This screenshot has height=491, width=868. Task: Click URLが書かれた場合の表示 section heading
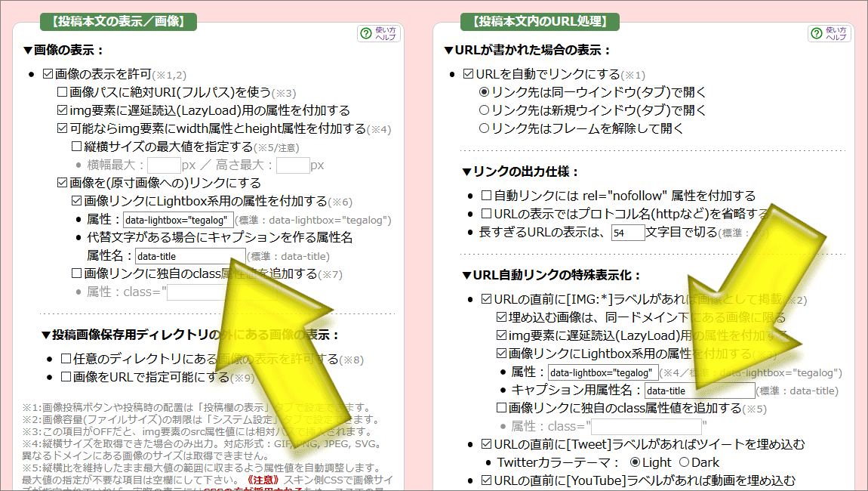tap(528, 50)
